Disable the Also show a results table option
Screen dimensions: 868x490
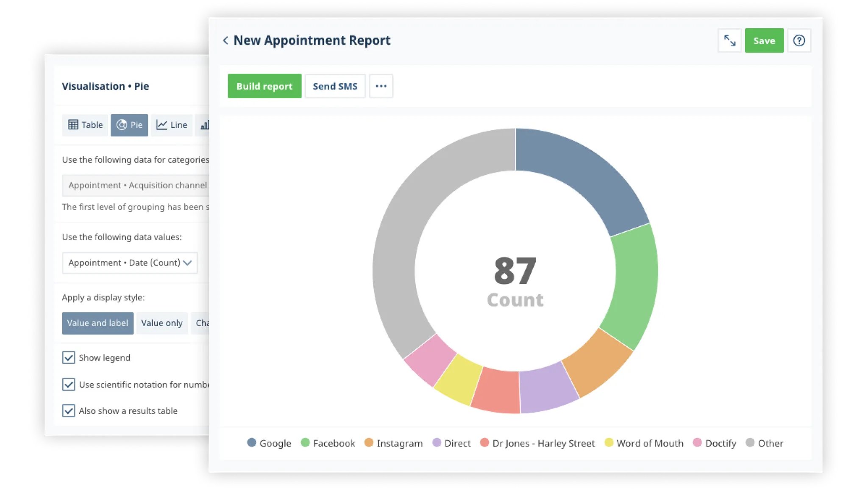point(69,411)
